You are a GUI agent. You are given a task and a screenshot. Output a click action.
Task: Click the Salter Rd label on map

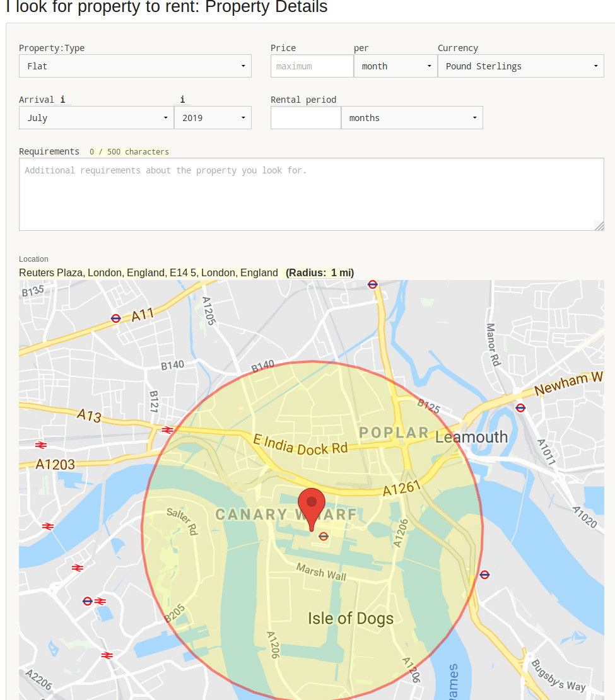[x=182, y=520]
